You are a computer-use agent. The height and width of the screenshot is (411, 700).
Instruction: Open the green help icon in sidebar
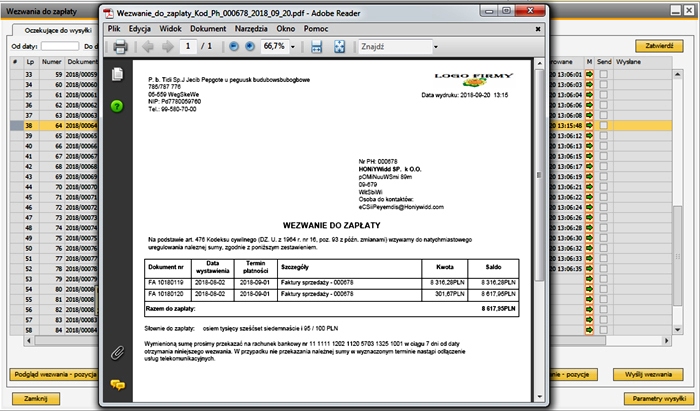117,106
